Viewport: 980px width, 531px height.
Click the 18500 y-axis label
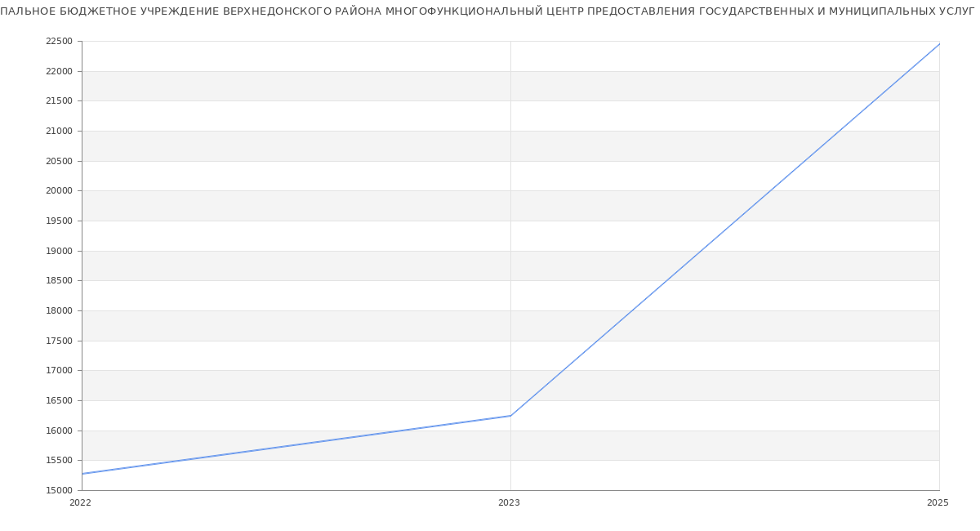tap(59, 281)
